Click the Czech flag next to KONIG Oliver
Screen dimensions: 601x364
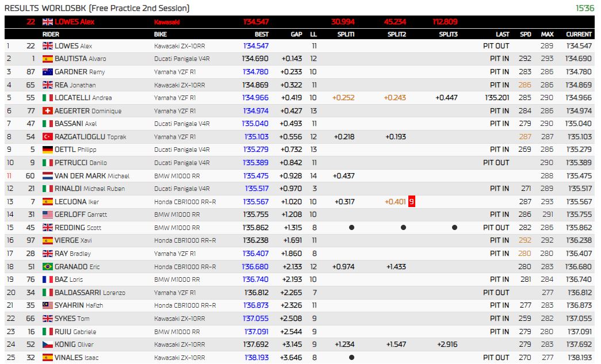click(x=48, y=344)
